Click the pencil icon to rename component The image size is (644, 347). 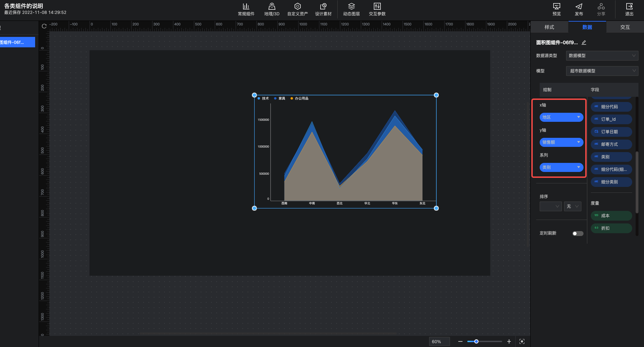584,42
